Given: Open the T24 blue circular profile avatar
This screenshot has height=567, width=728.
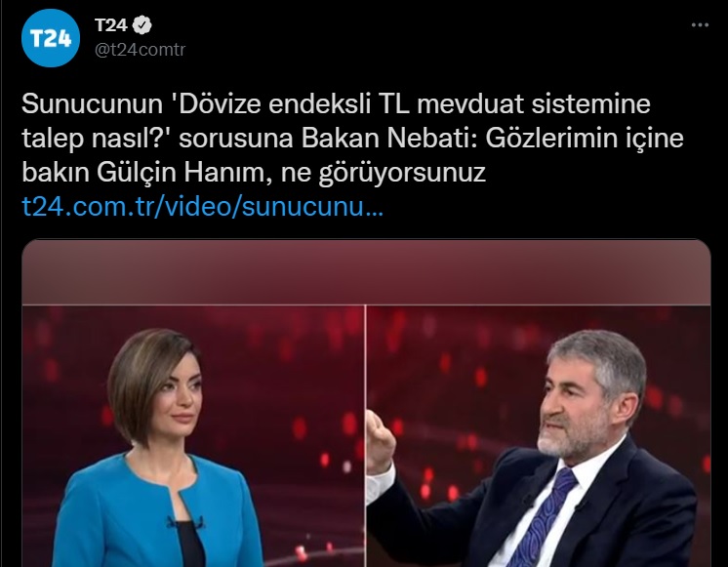Looking at the screenshot, I should click(51, 38).
